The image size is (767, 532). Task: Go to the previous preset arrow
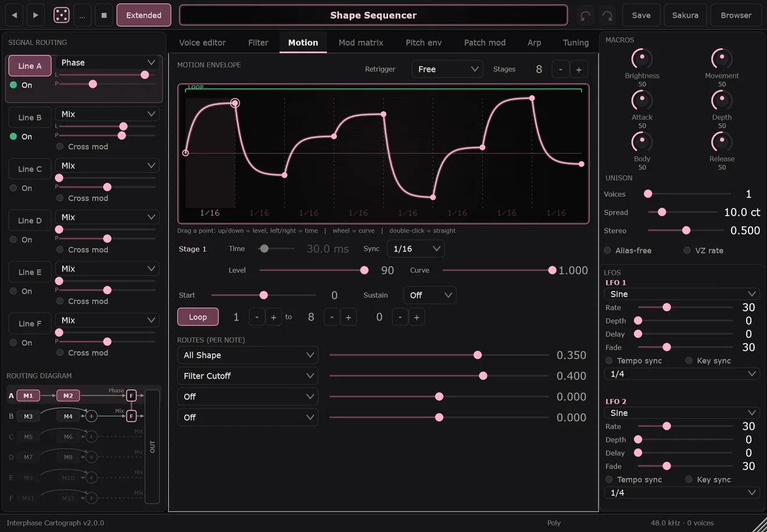[x=15, y=15]
